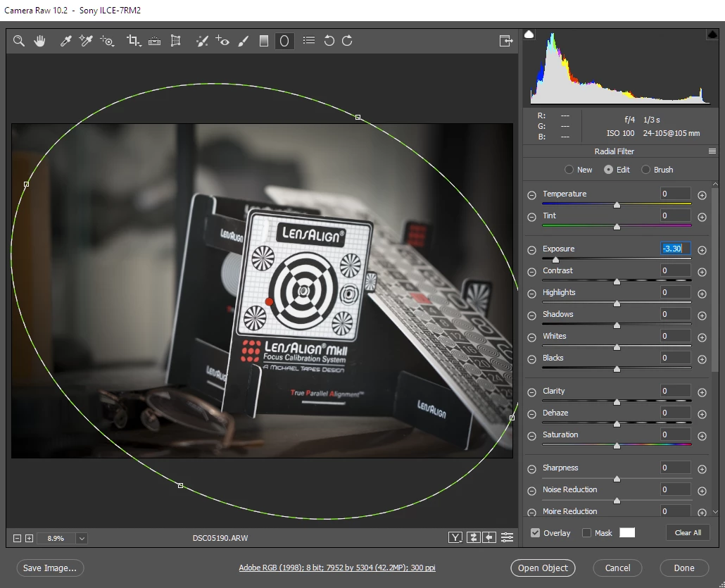Screen dimensions: 725x588
Task: Click the DSC05190.ARW file name
Action: 220,538
